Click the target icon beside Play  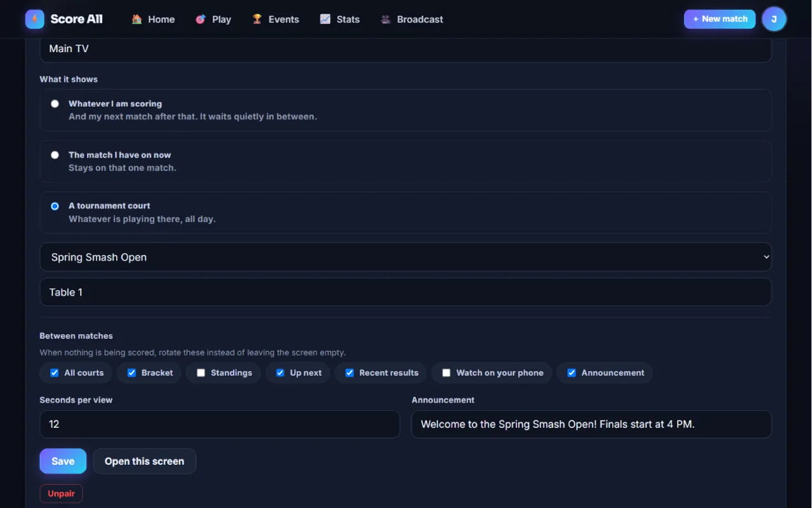pos(200,19)
